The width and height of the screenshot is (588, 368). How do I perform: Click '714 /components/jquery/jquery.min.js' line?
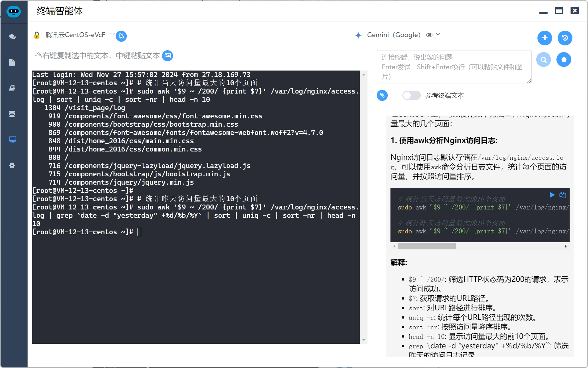pyautogui.click(x=121, y=182)
